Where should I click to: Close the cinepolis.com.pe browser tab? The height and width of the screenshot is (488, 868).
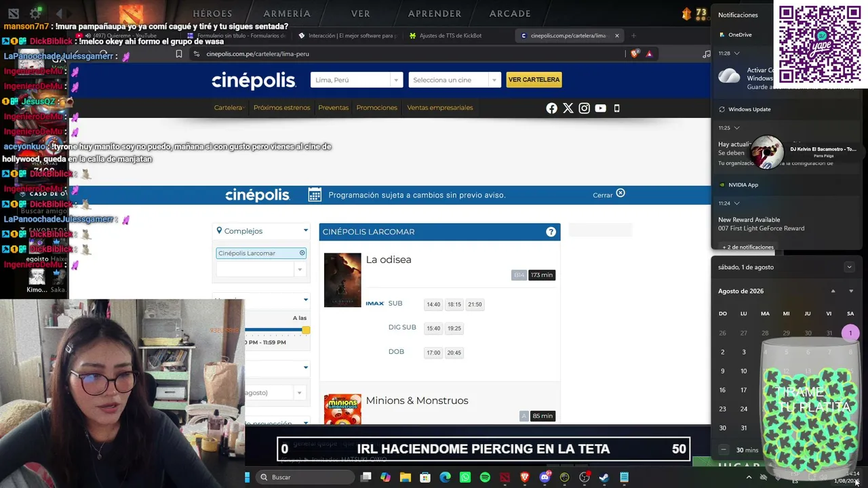[x=617, y=35]
